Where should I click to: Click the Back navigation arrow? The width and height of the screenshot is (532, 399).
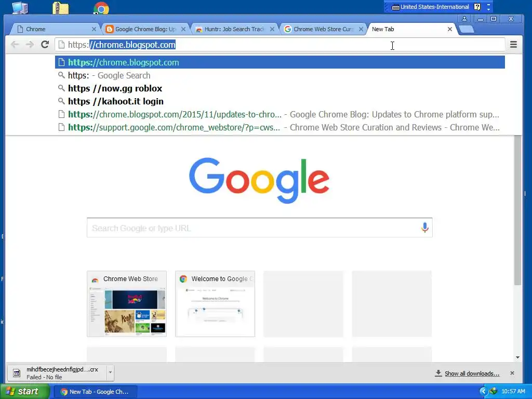click(15, 45)
